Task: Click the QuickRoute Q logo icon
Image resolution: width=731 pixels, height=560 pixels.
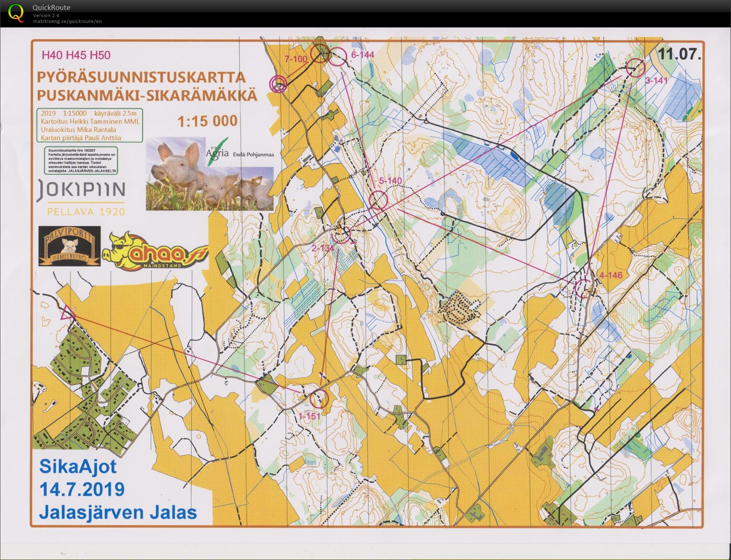Action: 16,13
